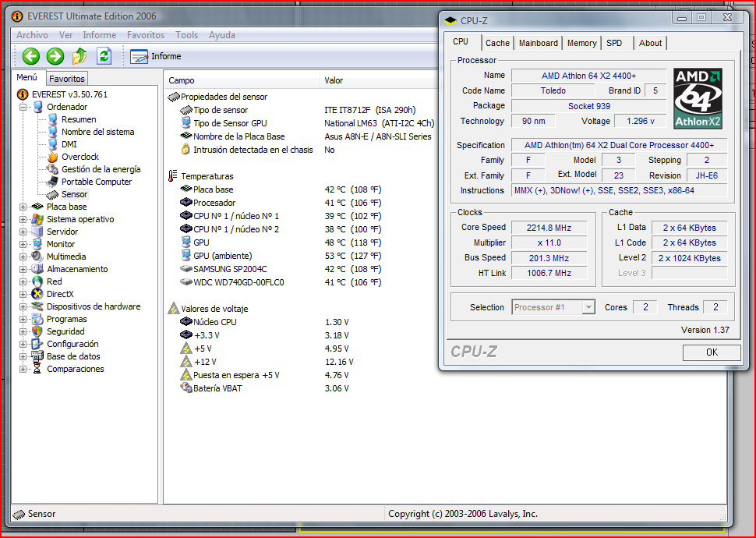Click the EVEREST v3.50.761 root node
Viewport: 756px width, 538px height.
69,94
